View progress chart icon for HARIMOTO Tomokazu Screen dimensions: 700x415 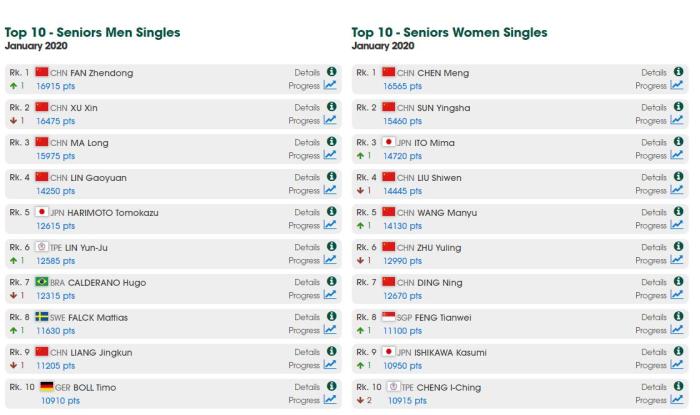(330, 225)
